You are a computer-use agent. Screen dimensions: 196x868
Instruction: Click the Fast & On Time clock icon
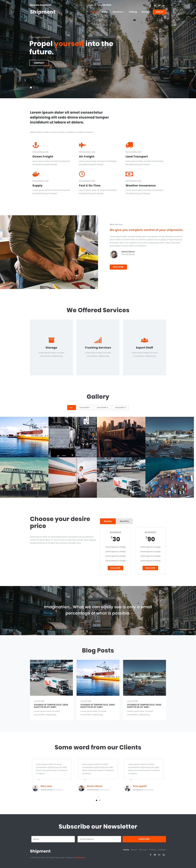click(x=82, y=174)
